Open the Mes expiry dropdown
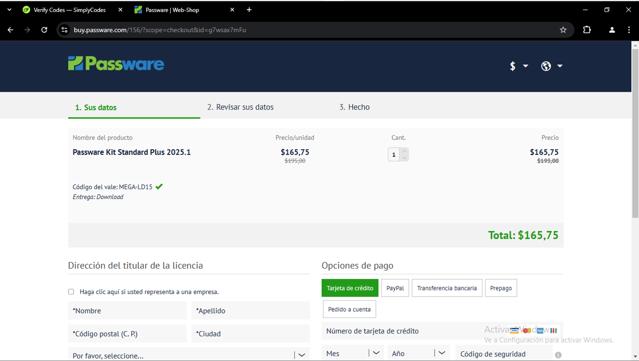The image size is (639, 361). click(x=353, y=353)
